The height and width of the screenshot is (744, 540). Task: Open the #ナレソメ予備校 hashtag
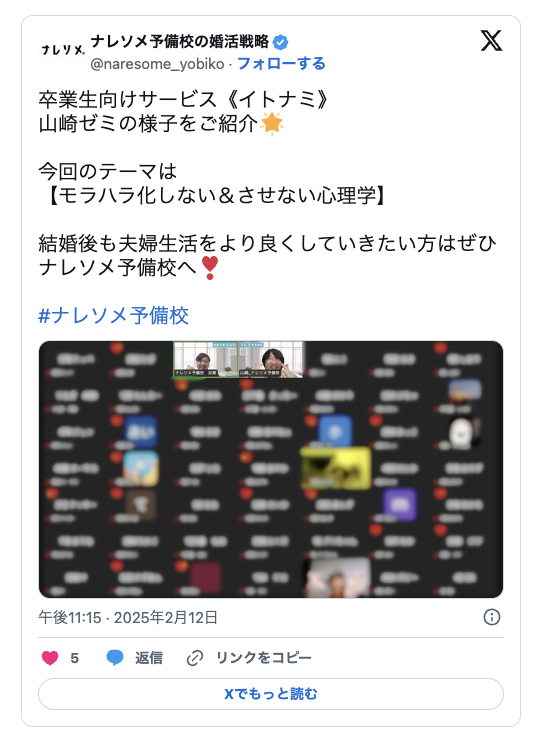(x=113, y=315)
